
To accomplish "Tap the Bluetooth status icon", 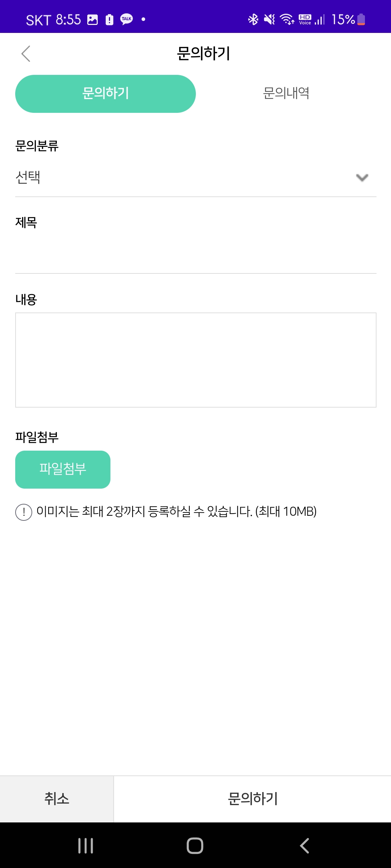I will click(x=253, y=19).
